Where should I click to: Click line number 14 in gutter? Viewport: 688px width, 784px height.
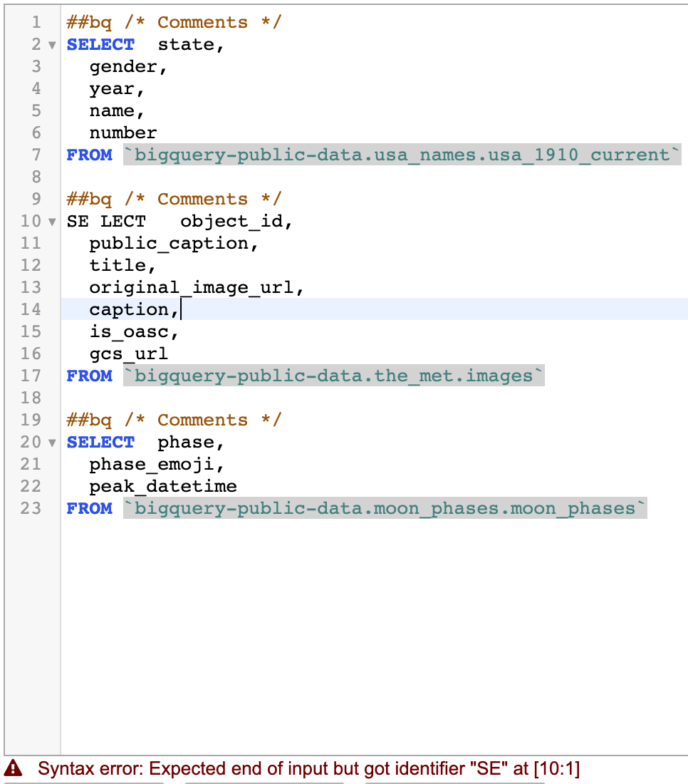[x=31, y=309]
